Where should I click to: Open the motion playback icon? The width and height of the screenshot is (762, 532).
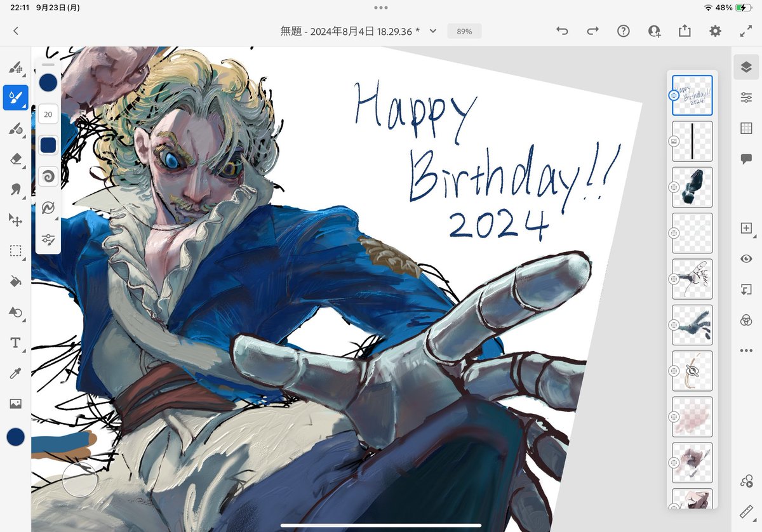[x=746, y=482]
